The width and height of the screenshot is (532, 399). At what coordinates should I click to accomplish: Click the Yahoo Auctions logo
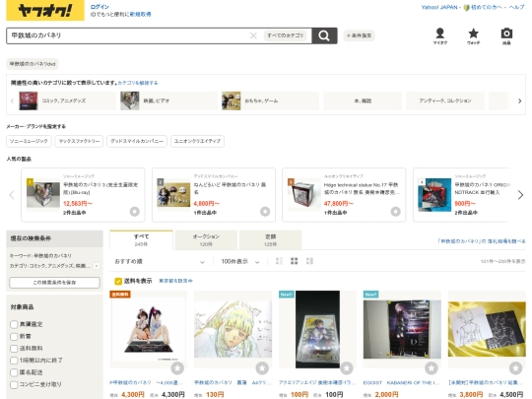pos(45,10)
